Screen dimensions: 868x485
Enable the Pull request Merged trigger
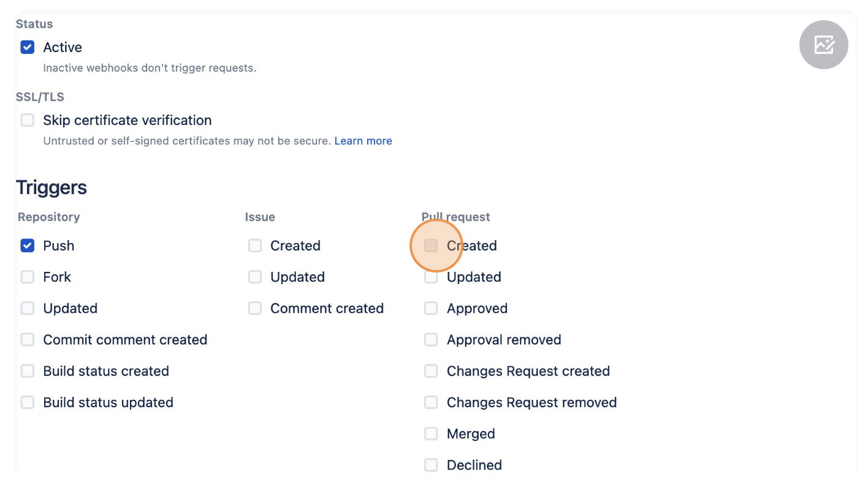432,434
